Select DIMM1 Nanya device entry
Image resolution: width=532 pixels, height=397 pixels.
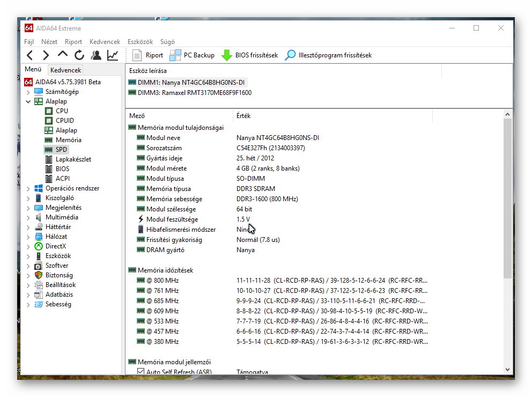coord(187,83)
